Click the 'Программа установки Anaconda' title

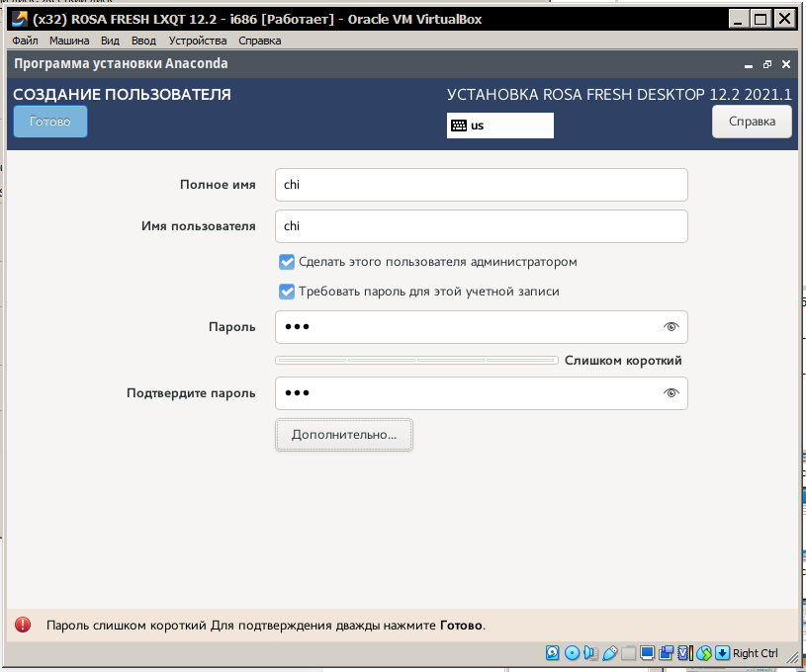pyautogui.click(x=121, y=63)
